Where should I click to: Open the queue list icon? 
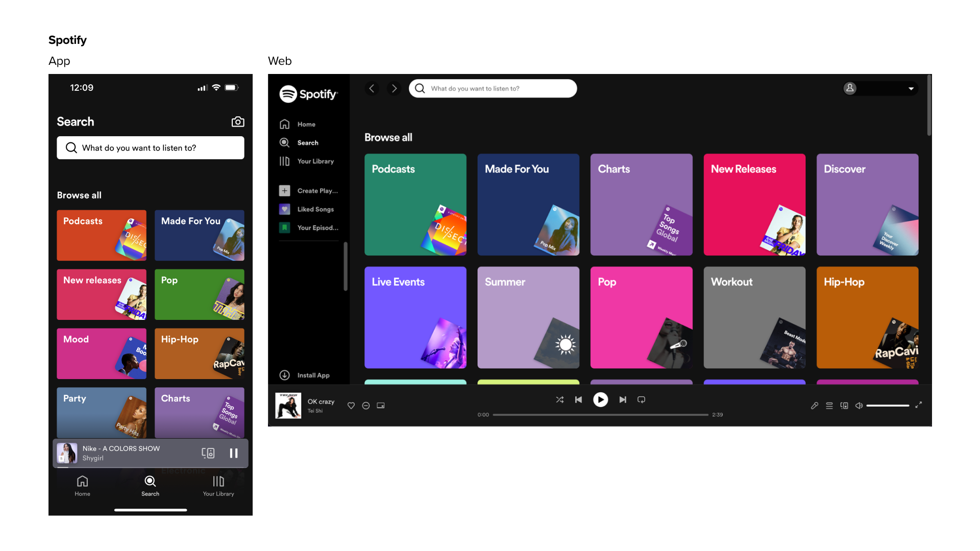click(x=829, y=406)
